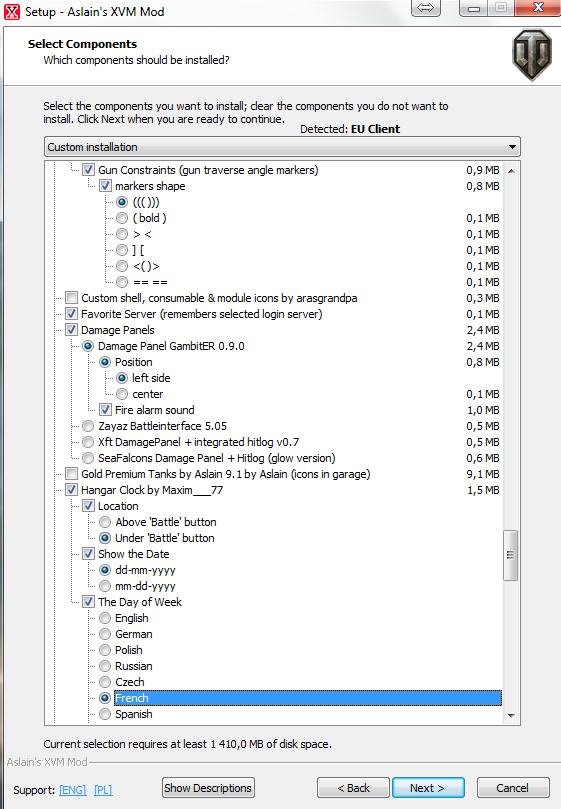This screenshot has height=809, width=561.
Task: Click the component list scroll up arrow
Action: 511,171
